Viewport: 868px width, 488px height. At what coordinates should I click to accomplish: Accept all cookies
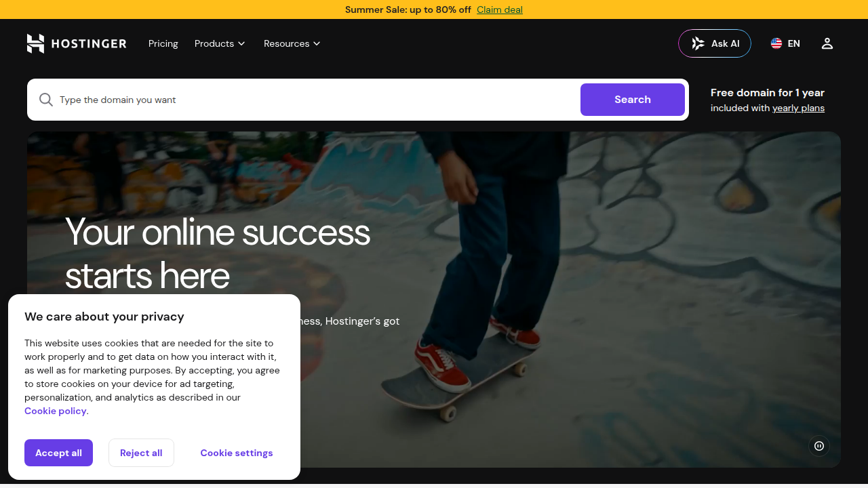[58, 453]
